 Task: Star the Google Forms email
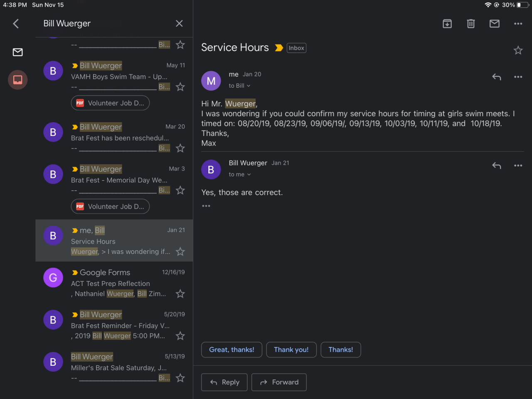click(x=180, y=294)
